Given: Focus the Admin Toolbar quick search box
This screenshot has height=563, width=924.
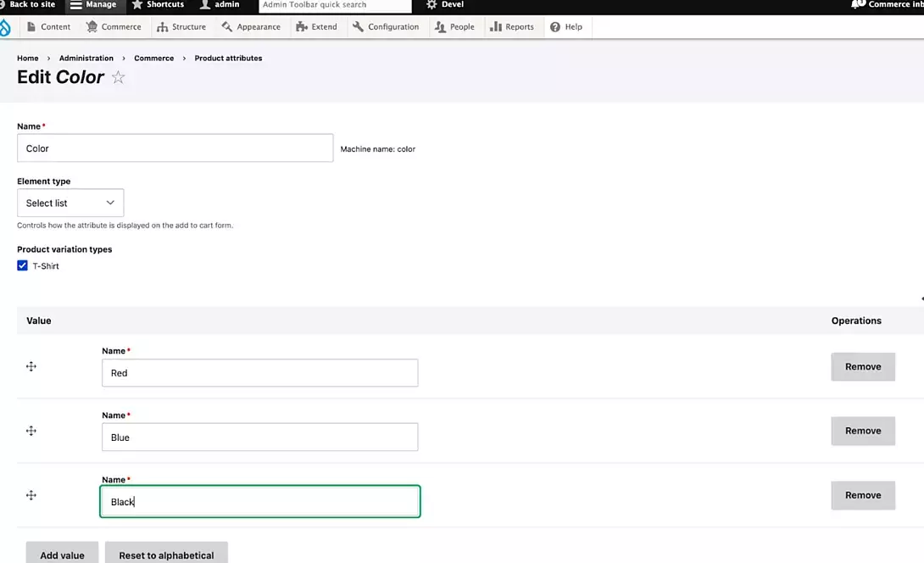Looking at the screenshot, I should point(334,5).
